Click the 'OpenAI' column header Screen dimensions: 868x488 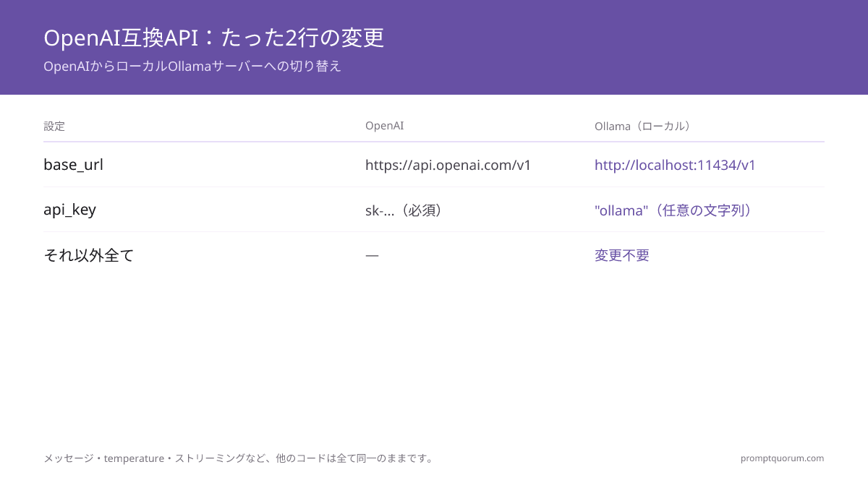[385, 126]
